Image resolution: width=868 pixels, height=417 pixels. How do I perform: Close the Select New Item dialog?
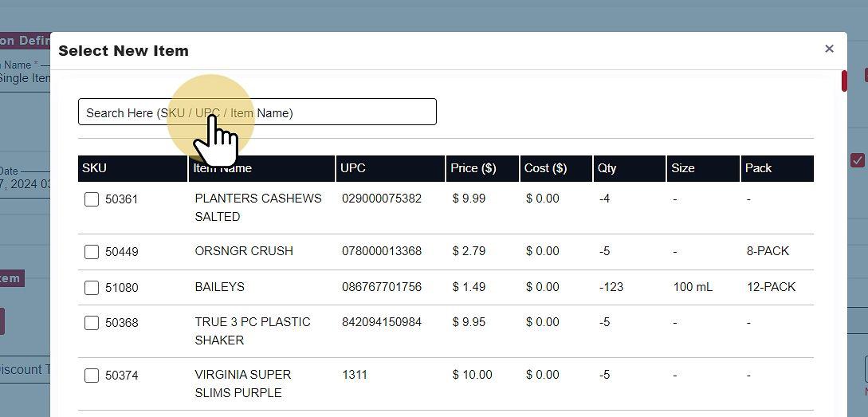[829, 49]
